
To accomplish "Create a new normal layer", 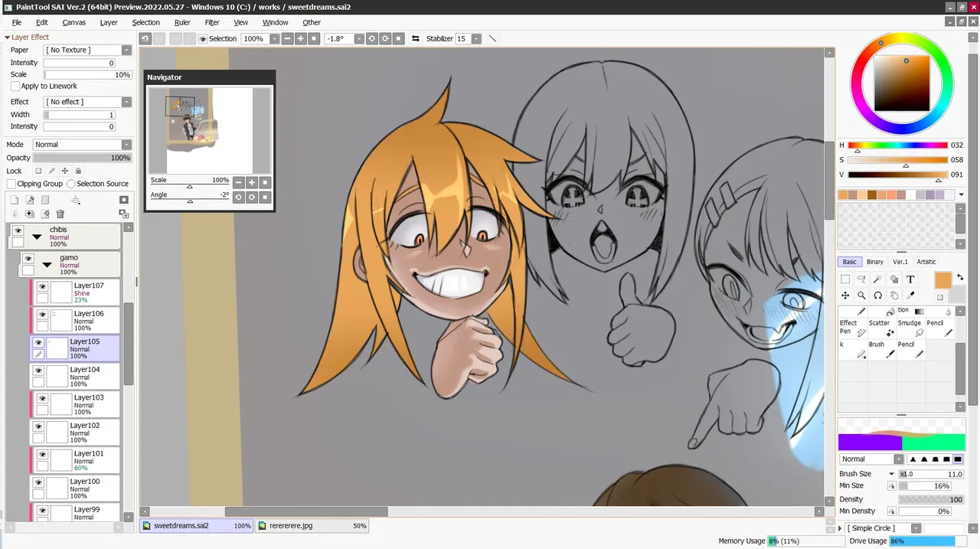I will click(x=15, y=200).
